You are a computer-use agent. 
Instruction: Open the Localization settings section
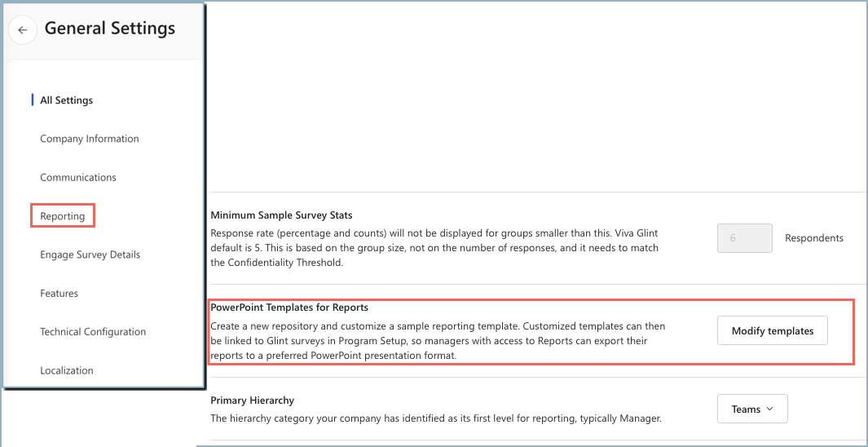pyautogui.click(x=68, y=370)
